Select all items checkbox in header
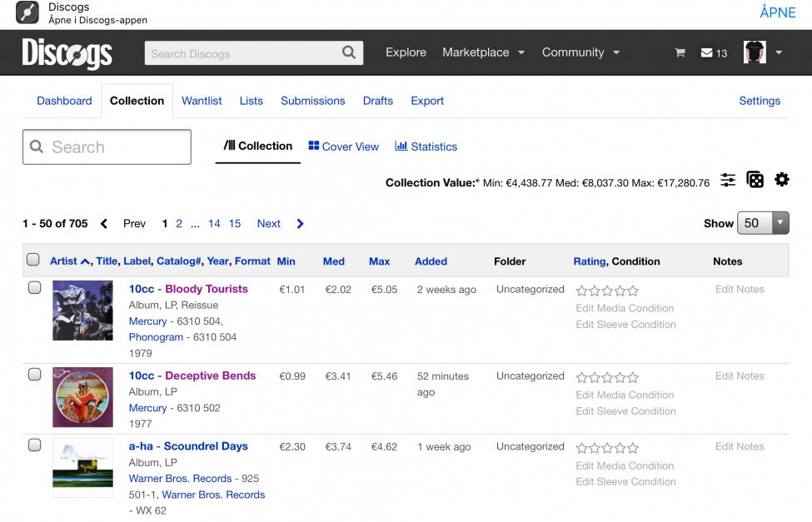Screen dimensions: 812x522 pos(33,260)
